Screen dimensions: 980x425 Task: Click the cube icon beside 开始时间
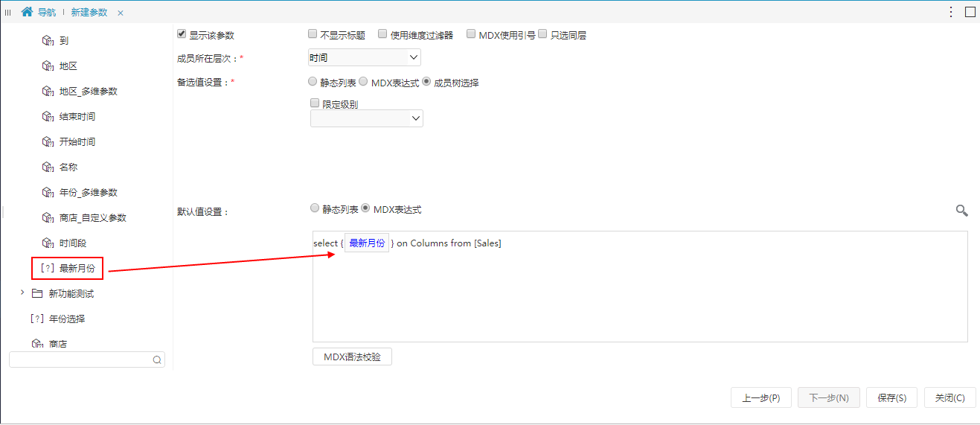point(48,142)
